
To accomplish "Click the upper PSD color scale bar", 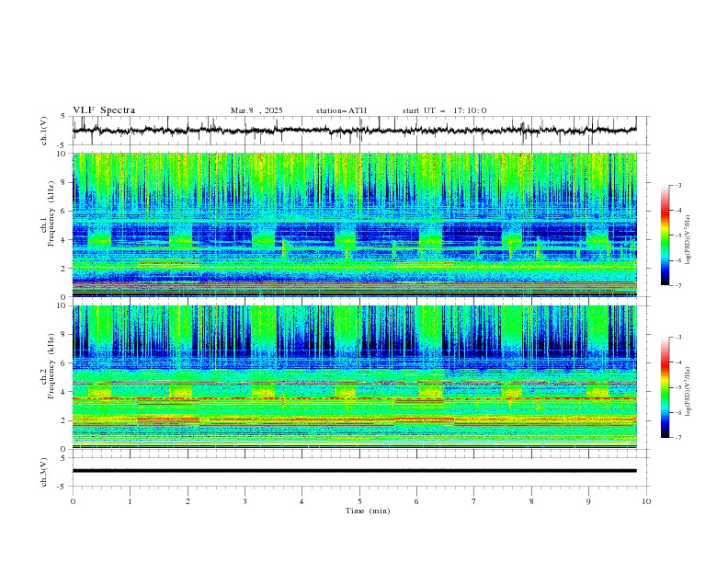I will [x=665, y=235].
